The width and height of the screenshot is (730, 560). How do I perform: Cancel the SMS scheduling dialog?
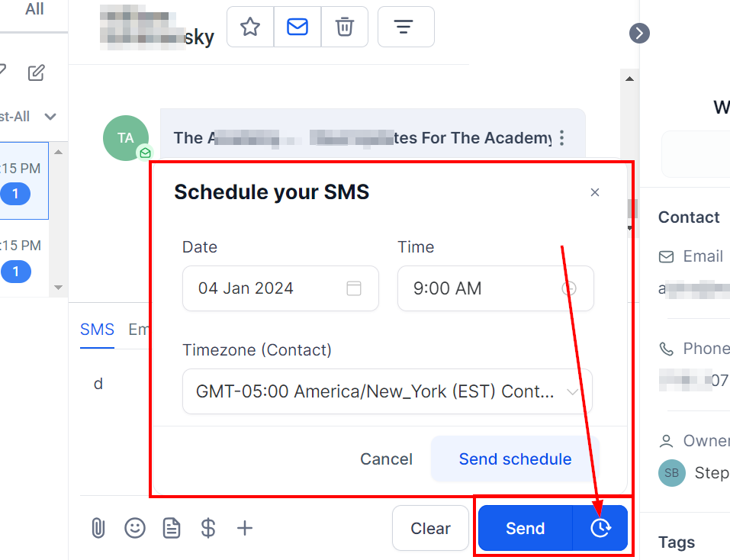(386, 459)
